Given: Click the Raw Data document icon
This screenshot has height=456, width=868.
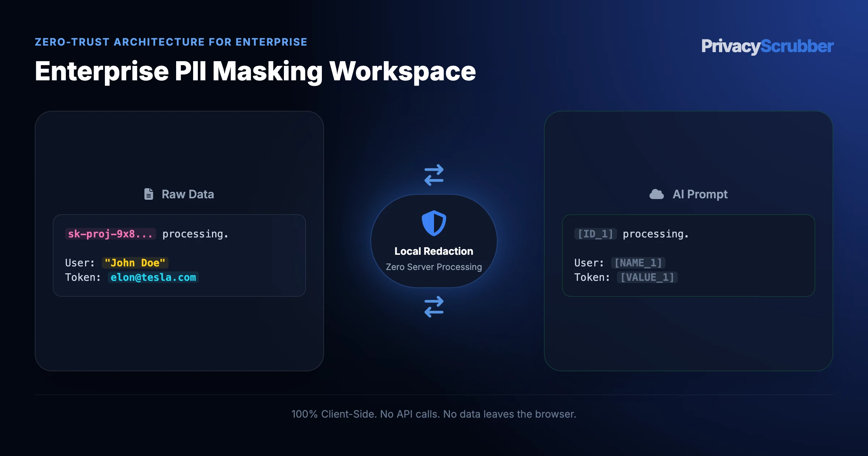Looking at the screenshot, I should pos(149,194).
